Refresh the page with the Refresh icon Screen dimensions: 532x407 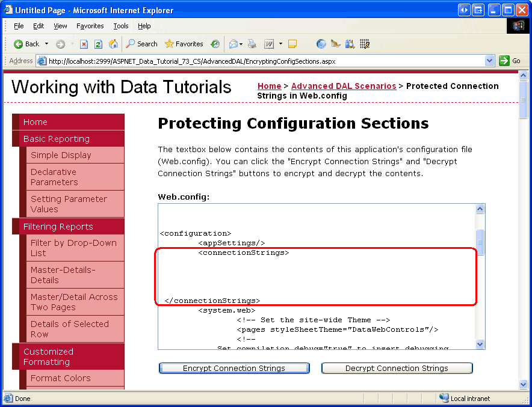[x=98, y=44]
